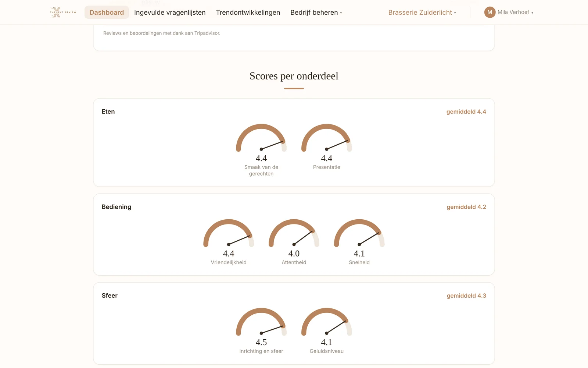
Task: Click The Next Review logo
Action: click(63, 12)
